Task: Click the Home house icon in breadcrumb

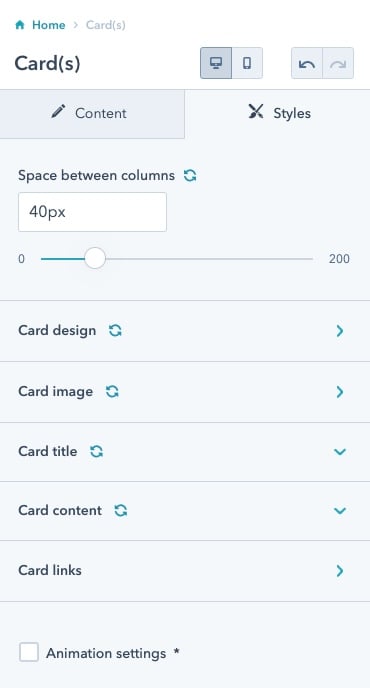Action: 19,25
